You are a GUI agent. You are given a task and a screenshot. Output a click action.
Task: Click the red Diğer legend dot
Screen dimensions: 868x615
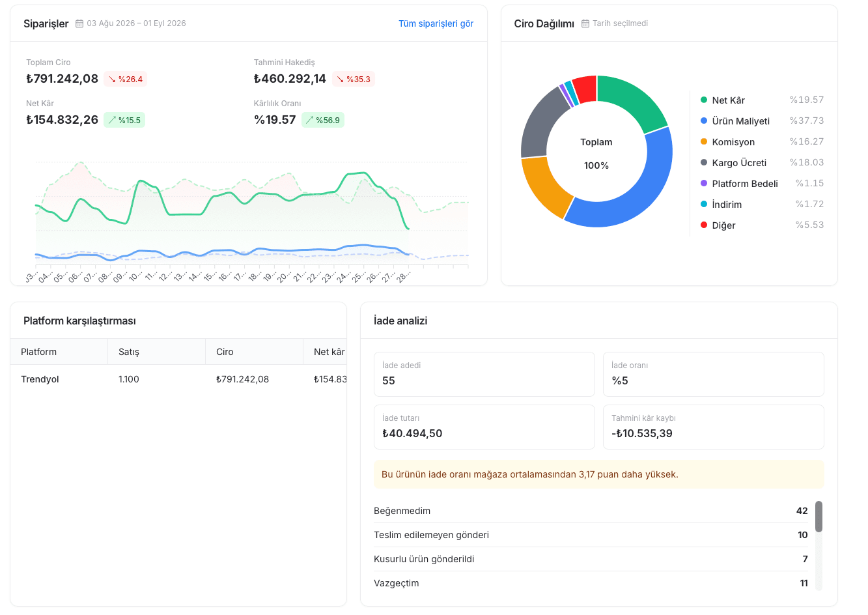[x=704, y=225]
